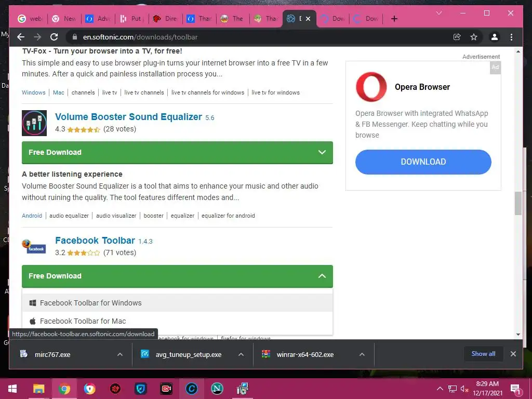Image resolution: width=532 pixels, height=399 pixels.
Task: Click the muted volume tray icon
Action: [464, 389]
